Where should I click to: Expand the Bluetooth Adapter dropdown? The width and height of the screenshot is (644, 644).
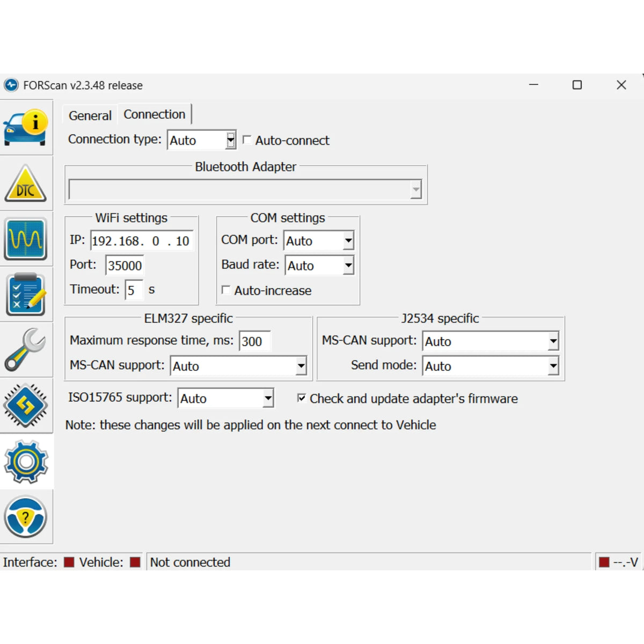tap(417, 189)
